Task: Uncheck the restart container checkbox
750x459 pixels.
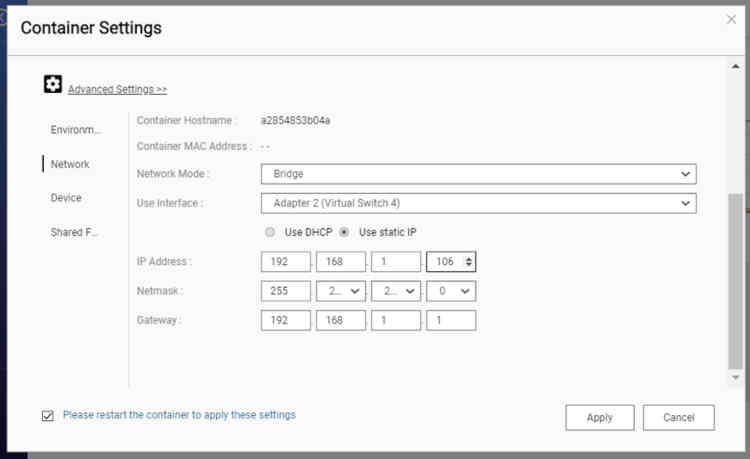Action: 48,415
